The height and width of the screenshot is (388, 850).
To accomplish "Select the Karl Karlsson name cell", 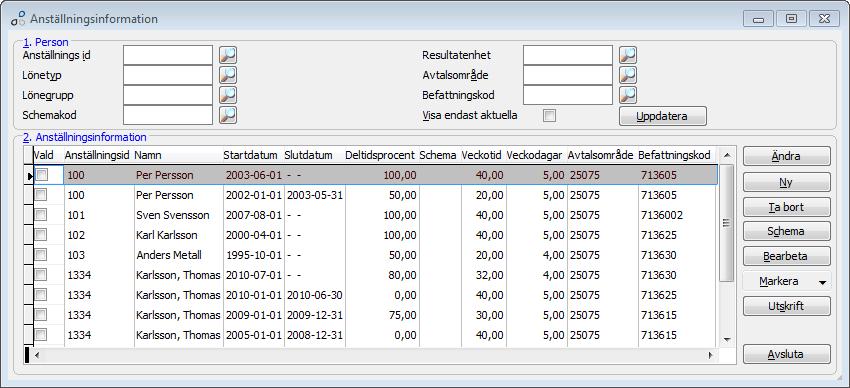I will 178,235.
